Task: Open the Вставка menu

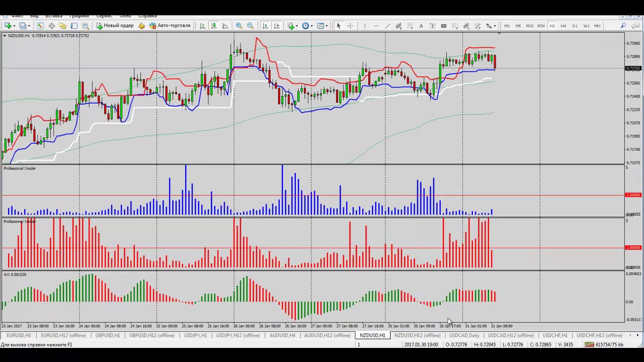Action: [x=54, y=16]
